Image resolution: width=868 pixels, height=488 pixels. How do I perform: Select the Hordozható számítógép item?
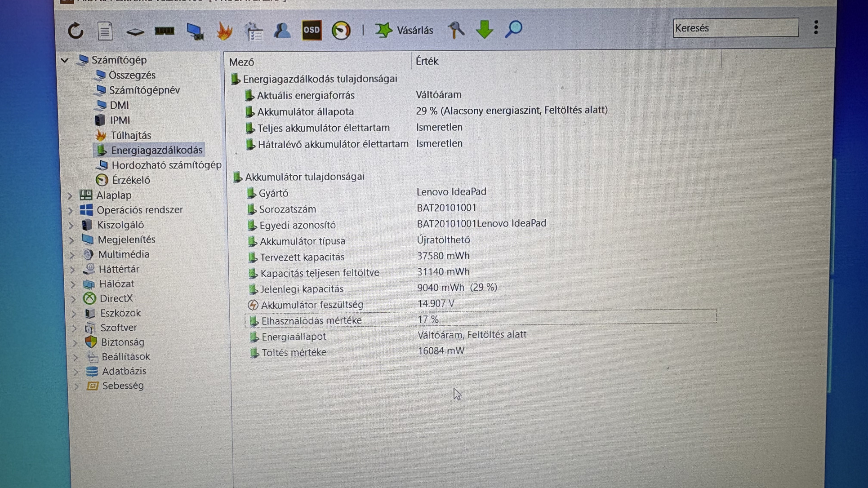click(x=166, y=165)
